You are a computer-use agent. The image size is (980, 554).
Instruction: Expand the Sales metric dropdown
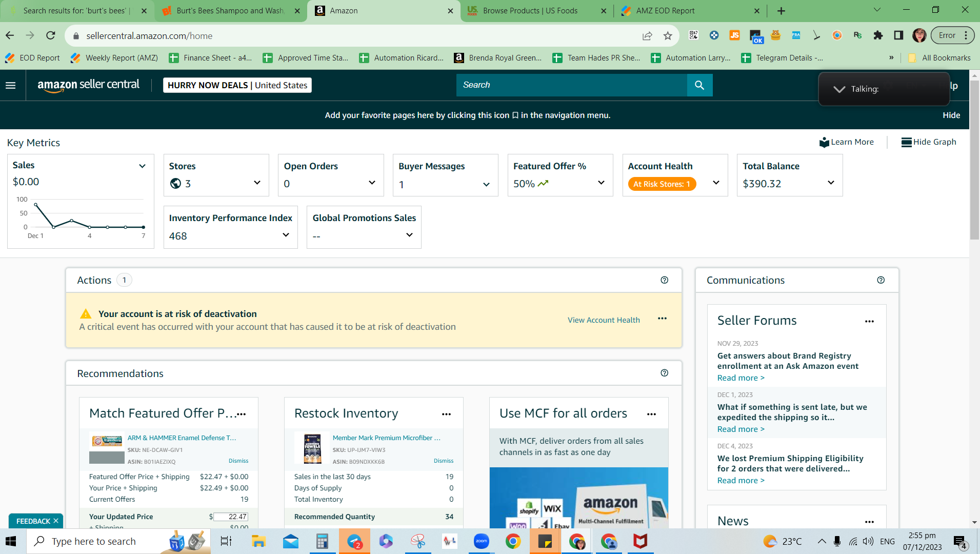(143, 166)
